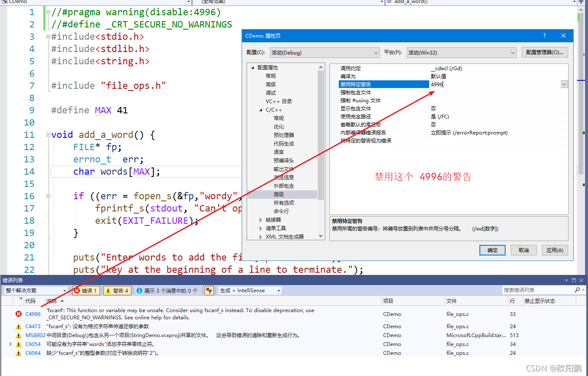Select 调试 in the property tree
The image size is (588, 376).
click(x=271, y=93)
